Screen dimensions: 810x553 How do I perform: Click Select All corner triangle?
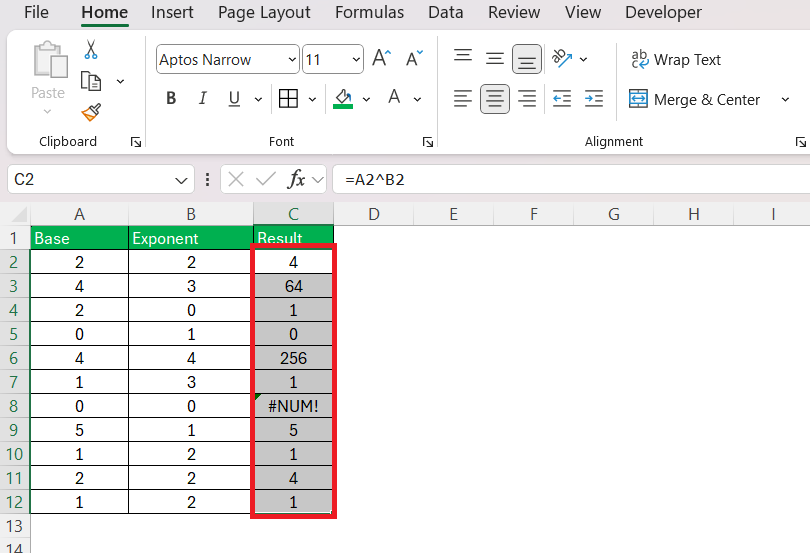point(18,214)
